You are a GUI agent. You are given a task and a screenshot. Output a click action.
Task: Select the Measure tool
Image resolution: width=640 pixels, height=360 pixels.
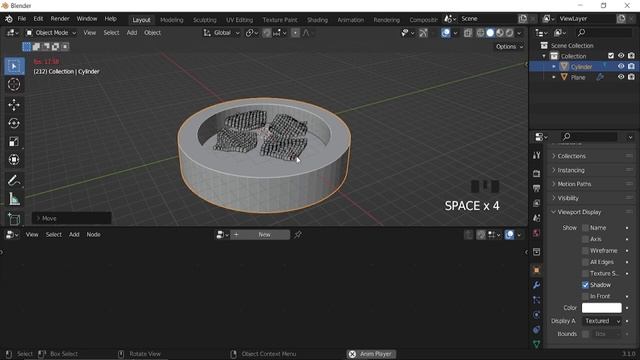tap(14, 199)
